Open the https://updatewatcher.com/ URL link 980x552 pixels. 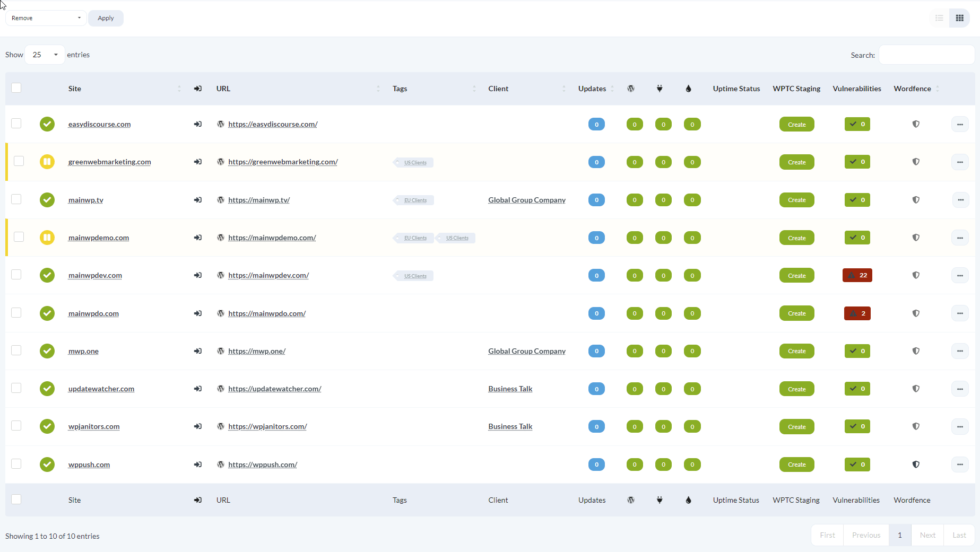point(275,389)
